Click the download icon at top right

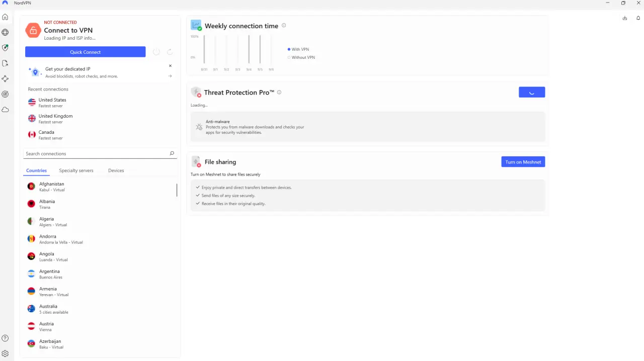click(x=625, y=18)
